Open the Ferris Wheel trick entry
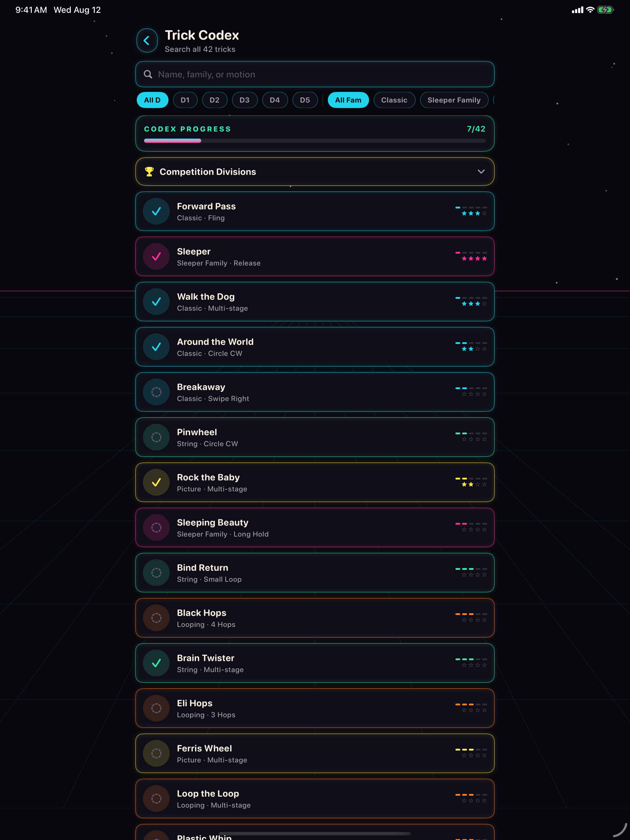The height and width of the screenshot is (840, 630). click(315, 753)
